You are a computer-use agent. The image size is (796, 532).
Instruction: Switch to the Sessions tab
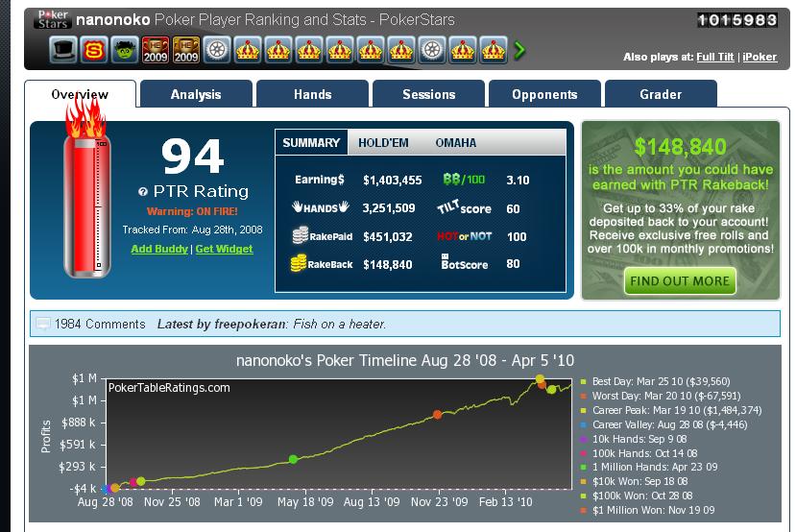[428, 94]
